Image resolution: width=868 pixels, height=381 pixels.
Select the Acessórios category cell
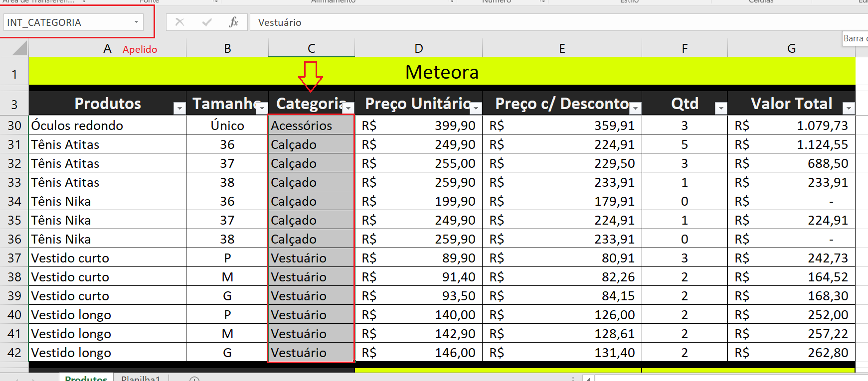tap(312, 126)
